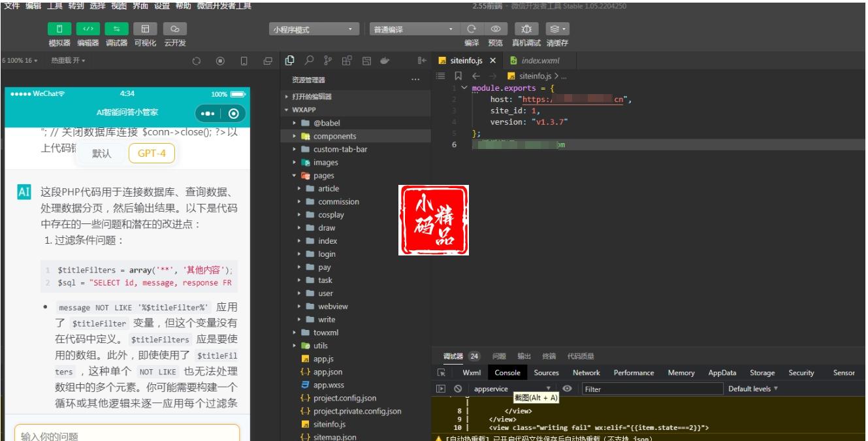Select GPT-4 model button in simulator
The width and height of the screenshot is (868, 441).
click(152, 154)
